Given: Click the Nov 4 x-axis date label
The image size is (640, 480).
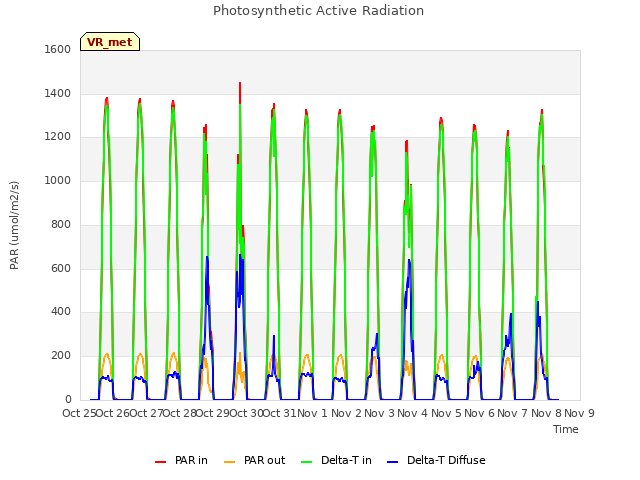Looking at the screenshot, I should (413, 413).
